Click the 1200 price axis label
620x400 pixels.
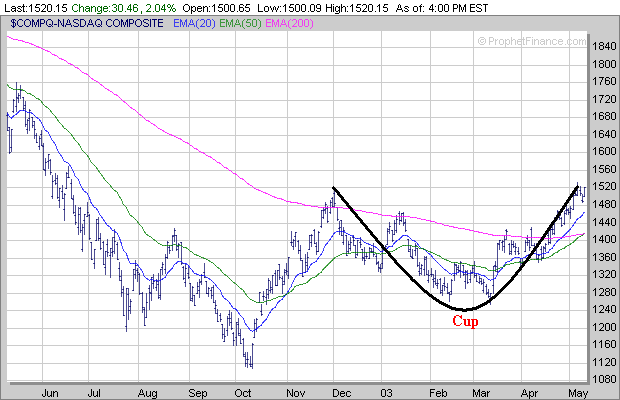coord(604,327)
